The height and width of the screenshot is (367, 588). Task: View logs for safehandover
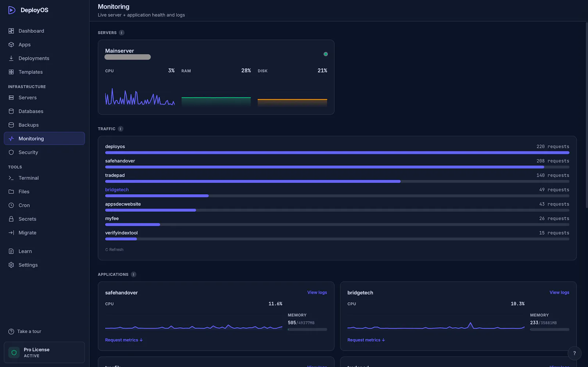317,292
